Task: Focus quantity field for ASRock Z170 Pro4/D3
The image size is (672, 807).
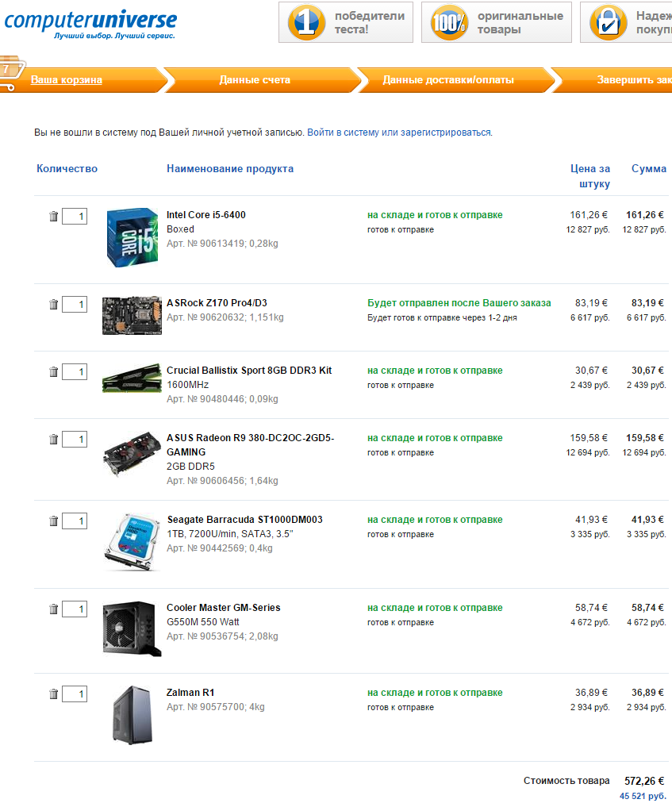Action: [x=75, y=304]
